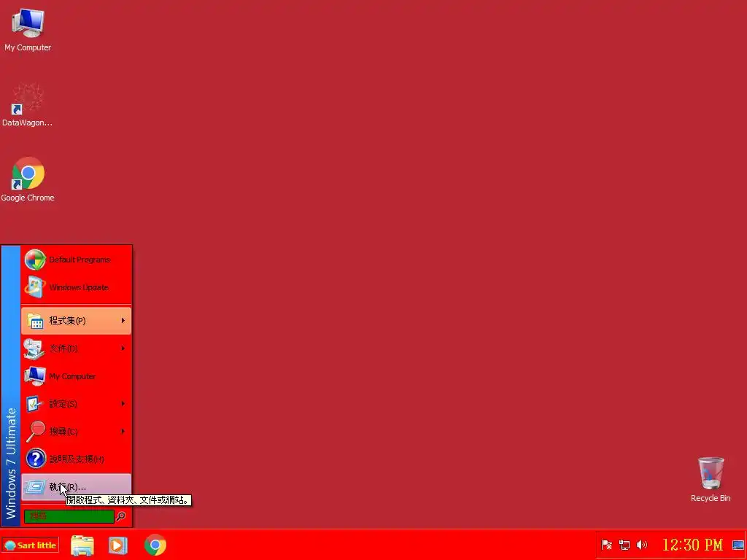Click the Action Center flag tray icon

606,545
